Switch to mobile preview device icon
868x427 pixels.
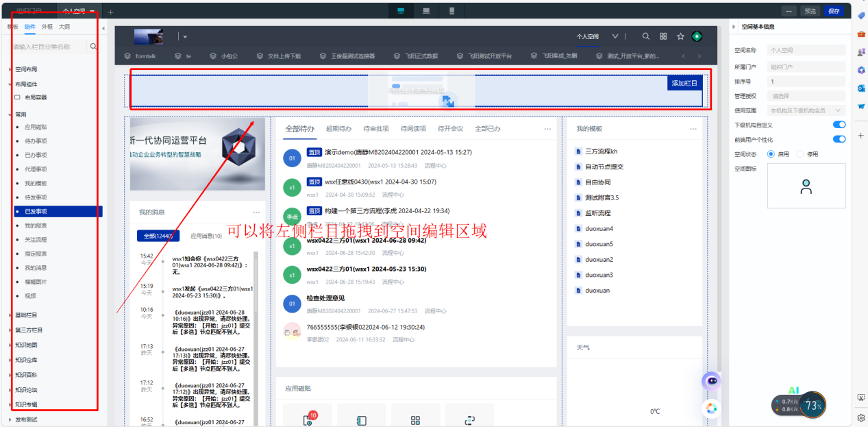coord(451,11)
